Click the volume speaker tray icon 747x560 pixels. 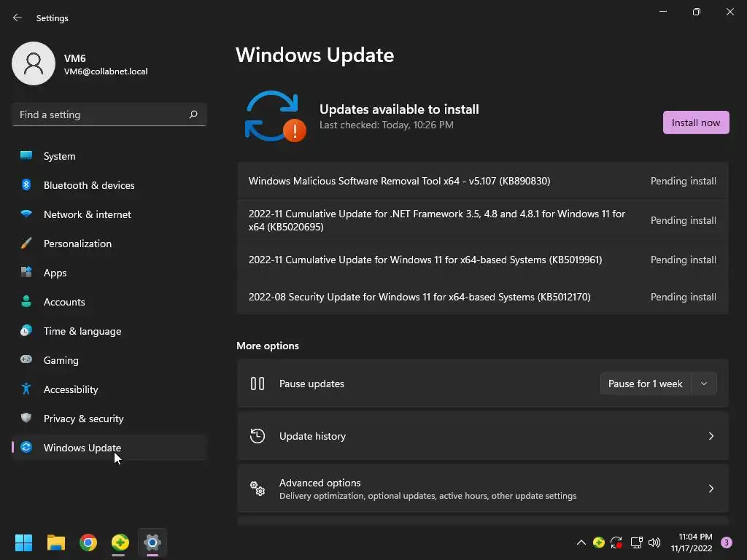click(x=654, y=542)
